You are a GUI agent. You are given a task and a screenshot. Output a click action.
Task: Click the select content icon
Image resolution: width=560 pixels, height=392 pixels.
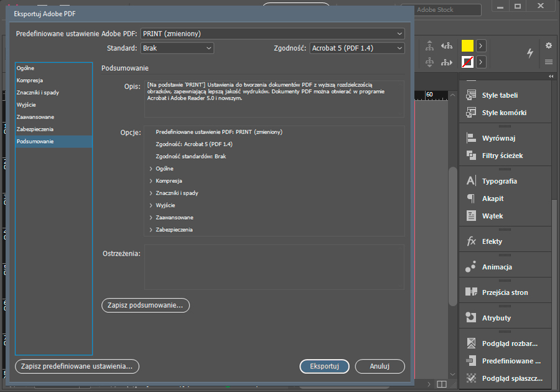429,62
